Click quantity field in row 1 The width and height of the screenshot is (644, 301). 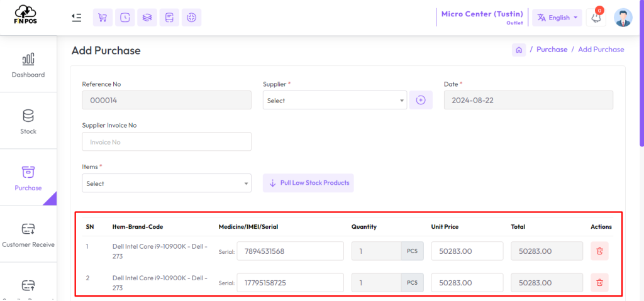(376, 251)
